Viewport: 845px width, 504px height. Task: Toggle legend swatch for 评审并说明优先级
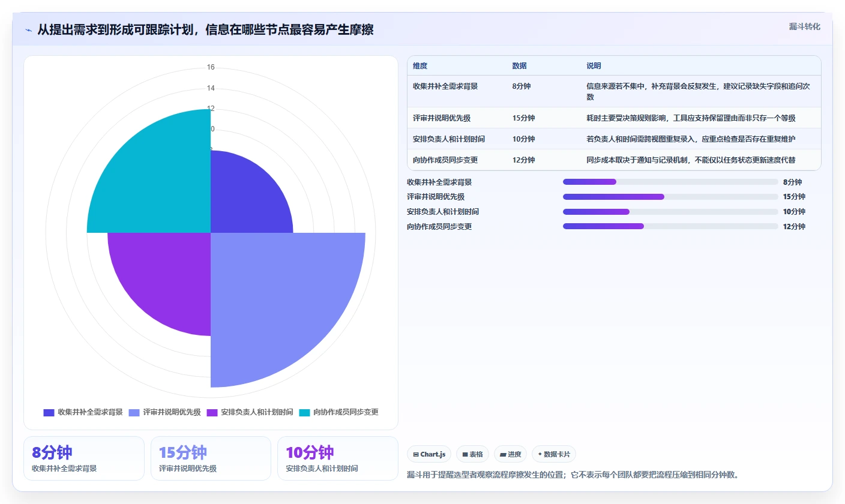click(134, 412)
